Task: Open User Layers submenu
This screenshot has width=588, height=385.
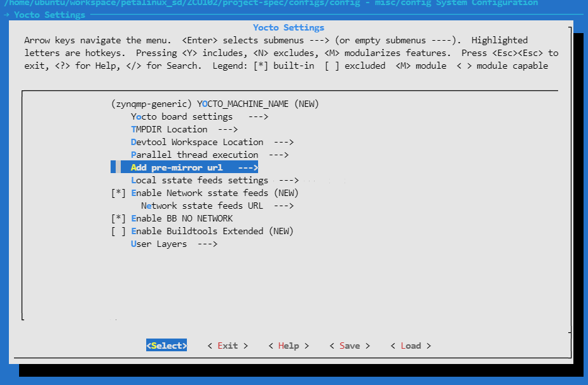Action: (x=174, y=244)
